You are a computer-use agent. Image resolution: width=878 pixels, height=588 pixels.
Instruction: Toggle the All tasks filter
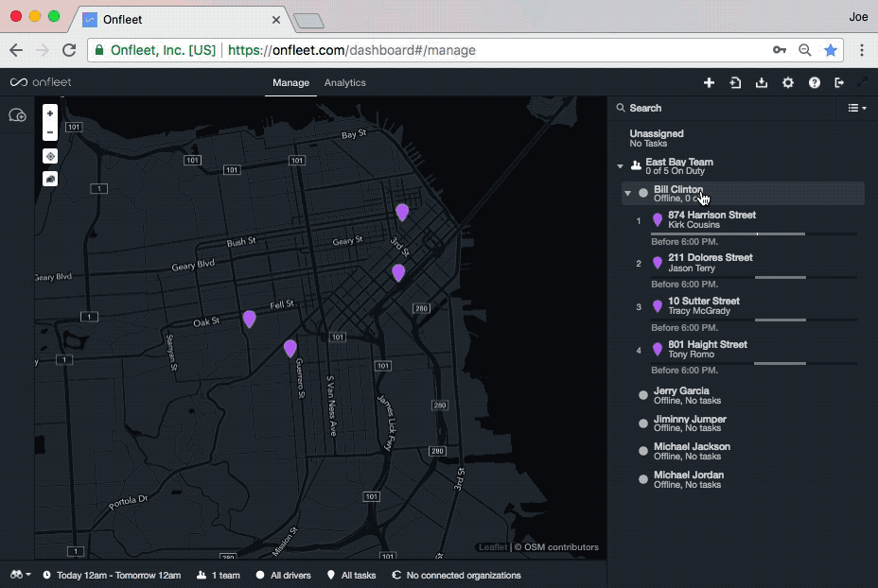351,575
